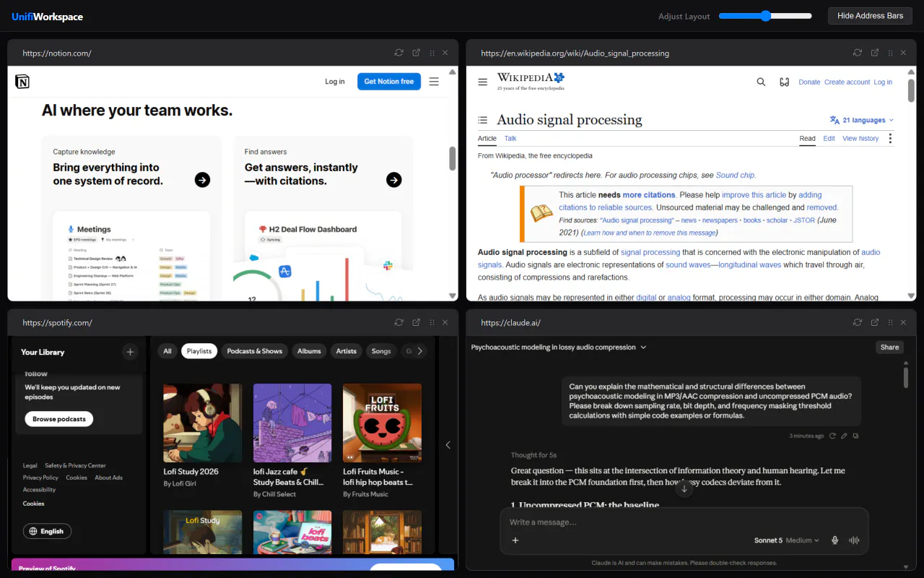
Task: Click the claude.ai panel's drag handle icon
Action: [x=890, y=322]
